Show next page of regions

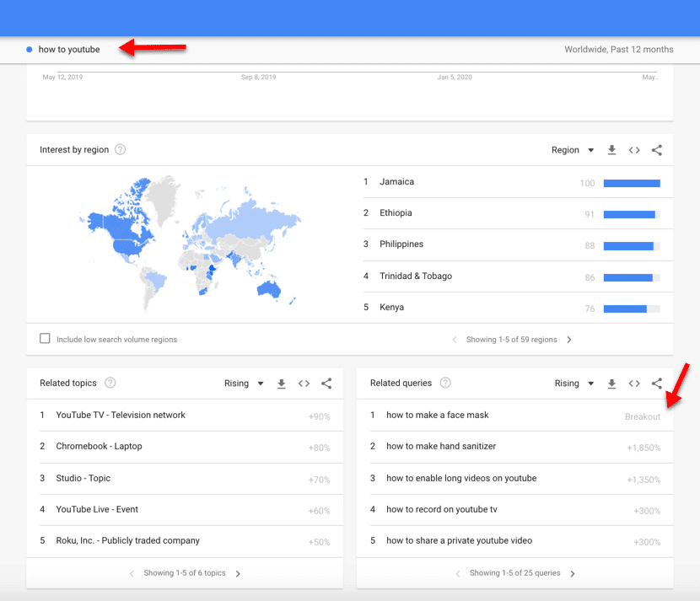[570, 339]
